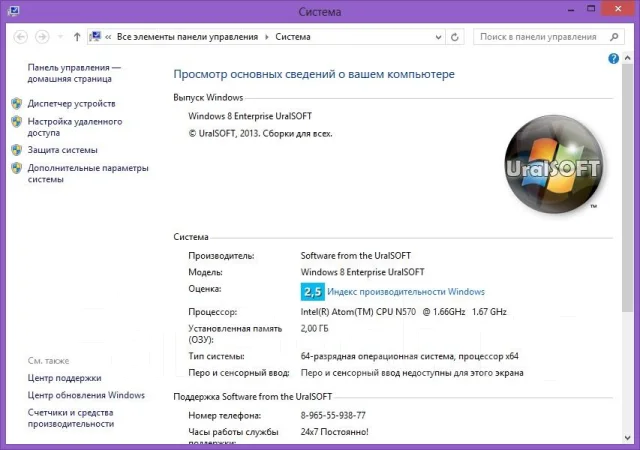Click the 2,5 performance score badge
The height and width of the screenshot is (450, 640).
(x=313, y=292)
